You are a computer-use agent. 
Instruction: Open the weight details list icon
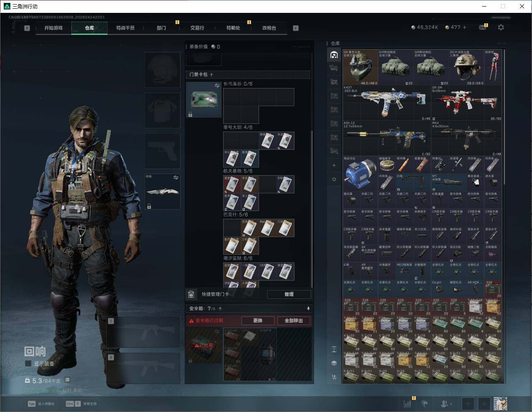(x=67, y=380)
